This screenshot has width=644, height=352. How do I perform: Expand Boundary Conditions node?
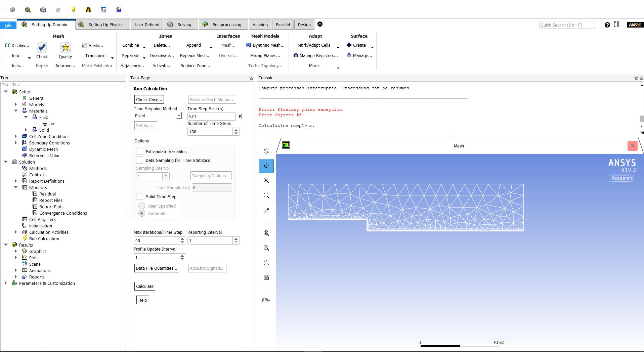coord(16,143)
